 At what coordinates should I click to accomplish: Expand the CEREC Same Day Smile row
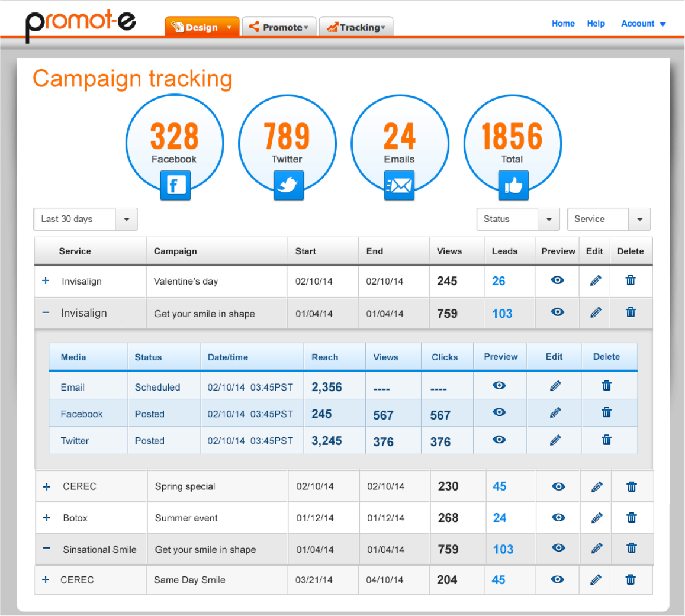(x=46, y=580)
